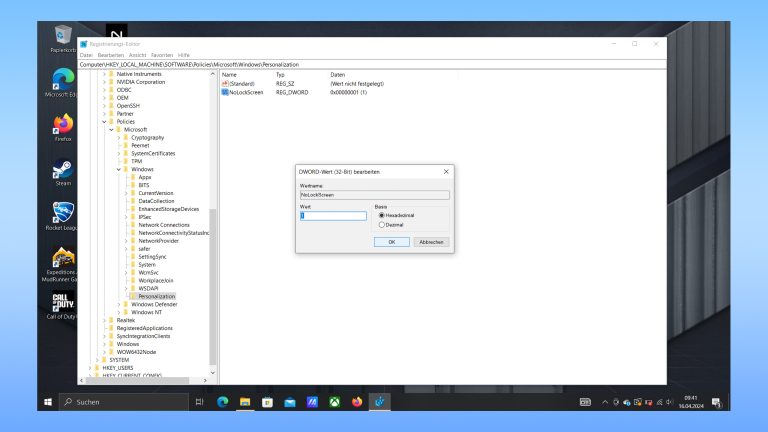Select the Hexadezimal radio button
The height and width of the screenshot is (432, 768).
click(381, 215)
